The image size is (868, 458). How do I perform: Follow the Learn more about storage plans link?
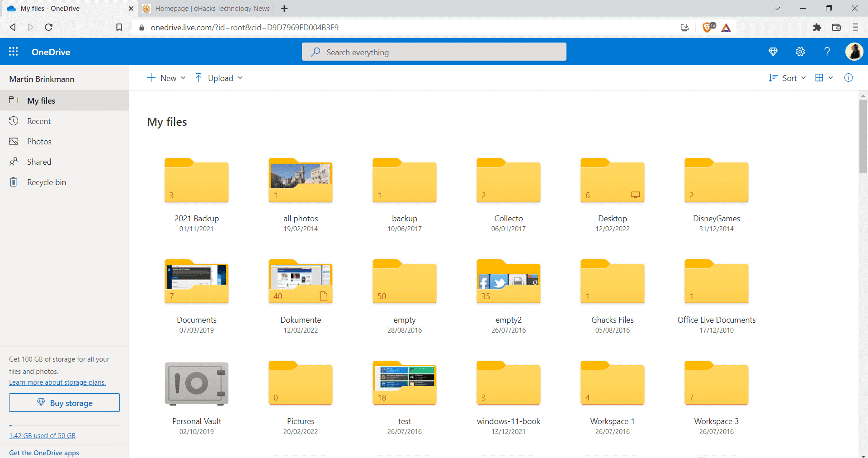point(57,382)
